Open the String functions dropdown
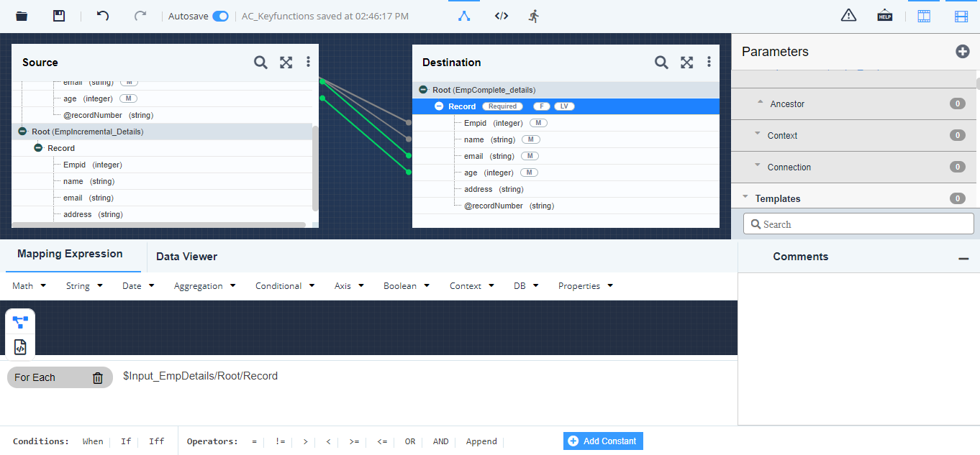The height and width of the screenshot is (455, 980). (x=84, y=286)
